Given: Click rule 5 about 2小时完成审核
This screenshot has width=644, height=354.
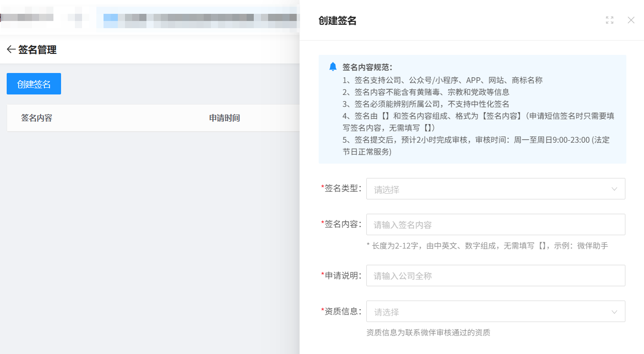Looking at the screenshot, I should tap(476, 146).
